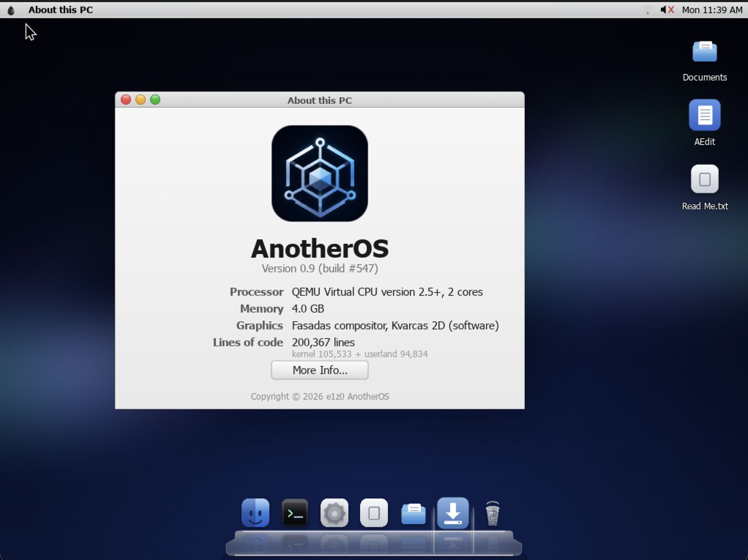748x560 pixels.
Task: Click the Wi-Fi status icon in menu bar
Action: pos(647,10)
